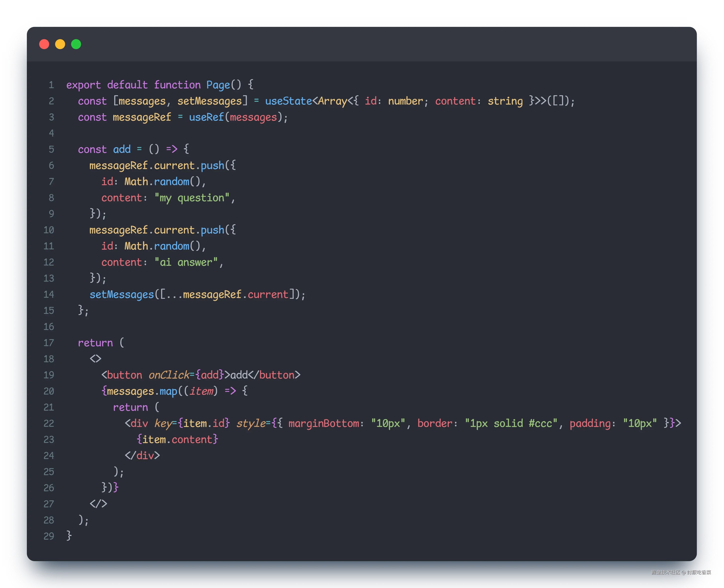Click the key attribute in the div tag

click(x=163, y=423)
